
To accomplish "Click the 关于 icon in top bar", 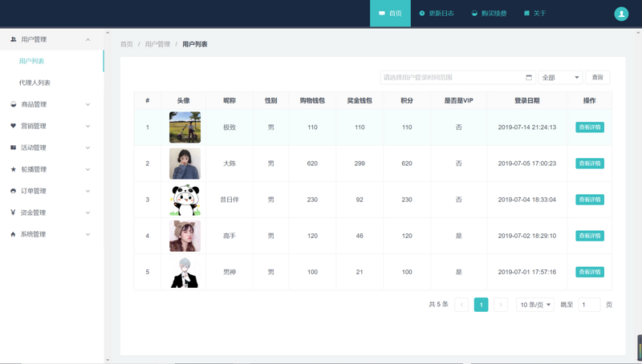I will (527, 14).
